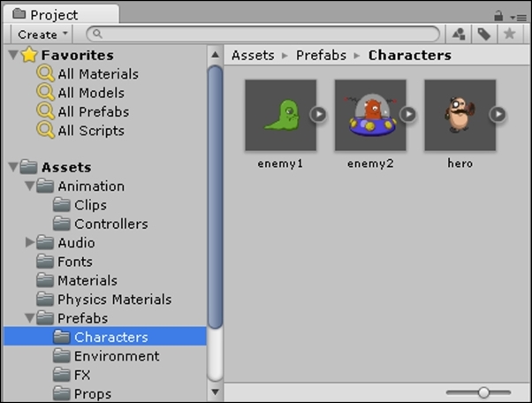
Task: Select the Prefabs folder
Action: 83,318
